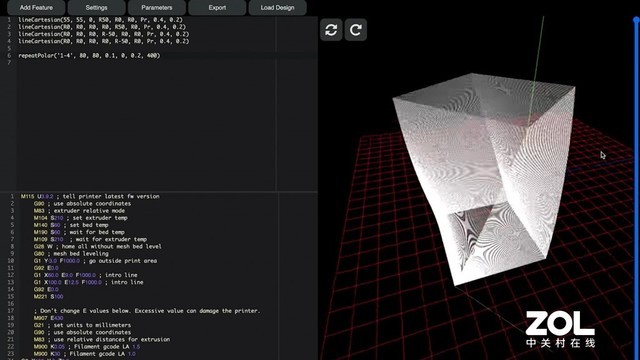Click the Export button
Image resolution: width=640 pixels, height=360 pixels.
point(217,7)
